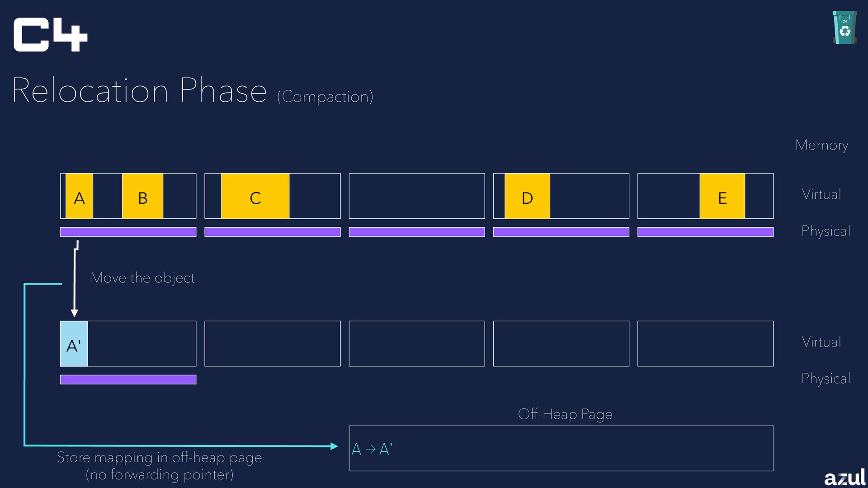Click the purple physical bar under block C
Screen dimensions: 868x488
click(x=273, y=232)
